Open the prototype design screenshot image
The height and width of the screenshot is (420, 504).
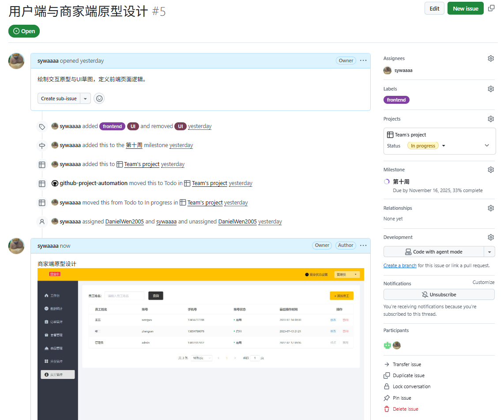[x=200, y=344]
